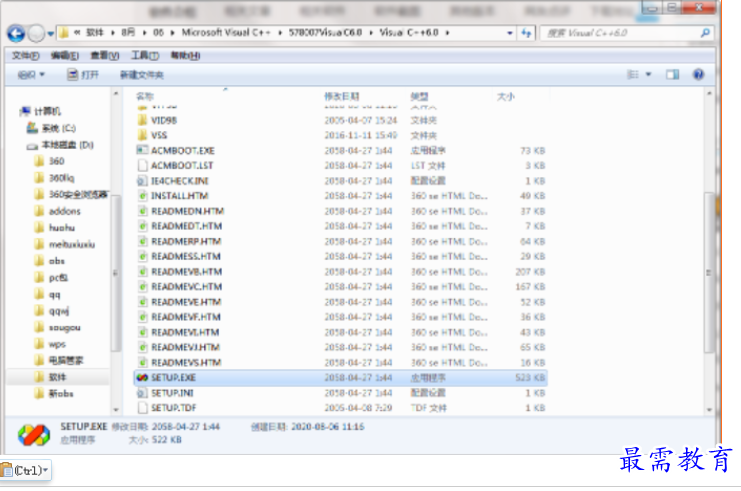Open the sougou folder in the tree
741x491 pixels.
pyautogui.click(x=58, y=327)
